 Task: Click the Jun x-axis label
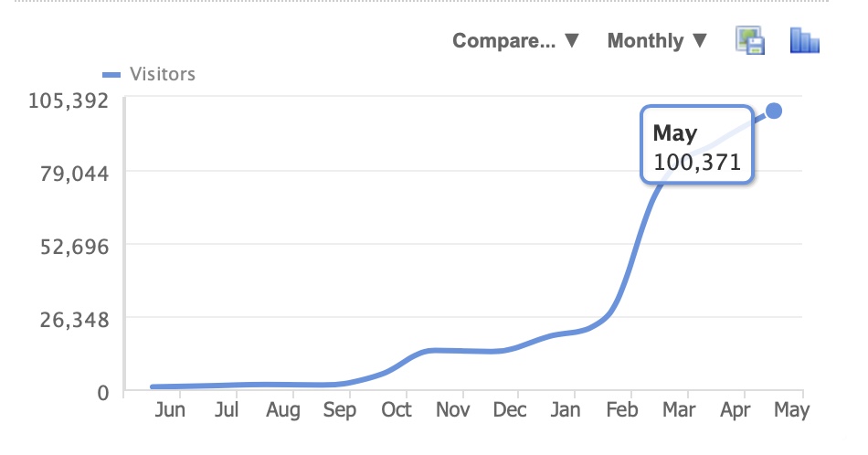click(170, 410)
